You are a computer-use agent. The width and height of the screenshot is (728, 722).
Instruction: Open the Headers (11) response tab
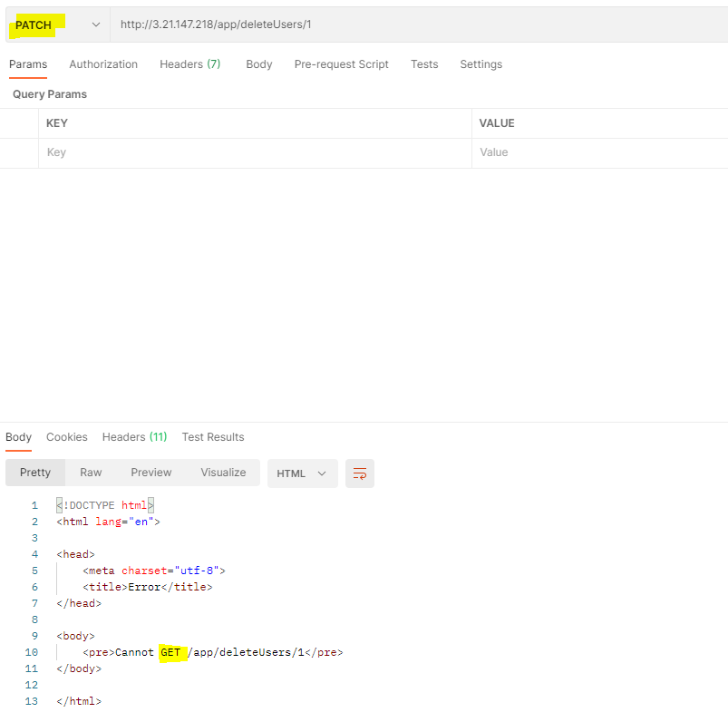coord(134,436)
